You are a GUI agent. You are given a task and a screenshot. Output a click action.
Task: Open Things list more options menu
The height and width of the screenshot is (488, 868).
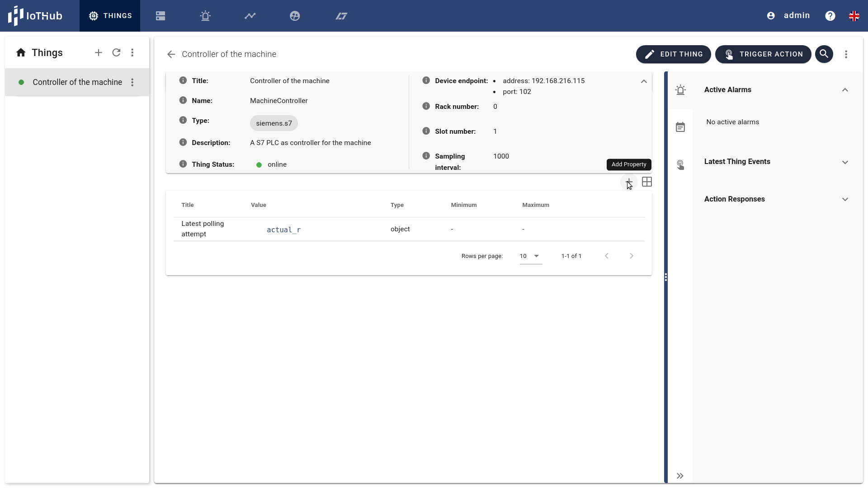(x=132, y=52)
